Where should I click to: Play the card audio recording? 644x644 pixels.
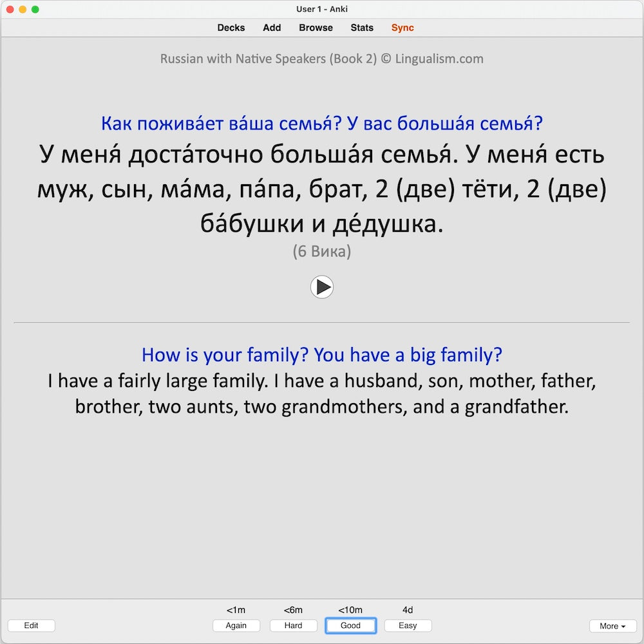pos(322,287)
